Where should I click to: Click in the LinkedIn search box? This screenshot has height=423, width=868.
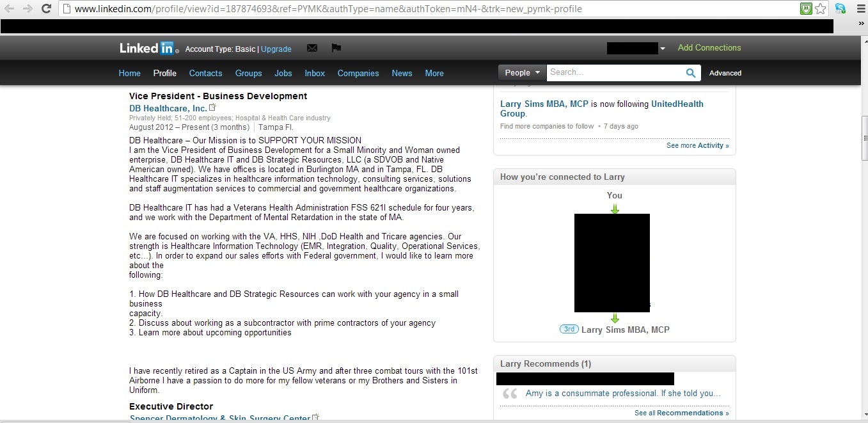click(x=614, y=73)
